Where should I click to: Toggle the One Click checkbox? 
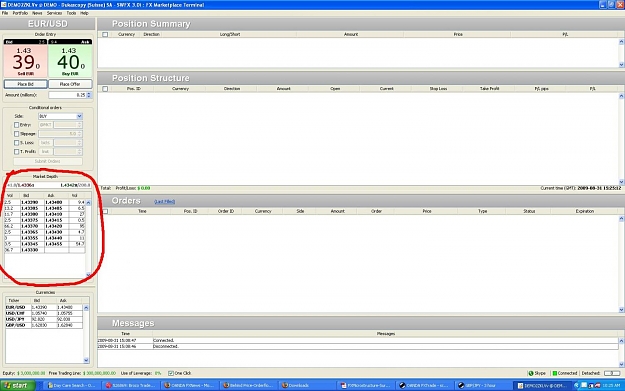coord(171,373)
